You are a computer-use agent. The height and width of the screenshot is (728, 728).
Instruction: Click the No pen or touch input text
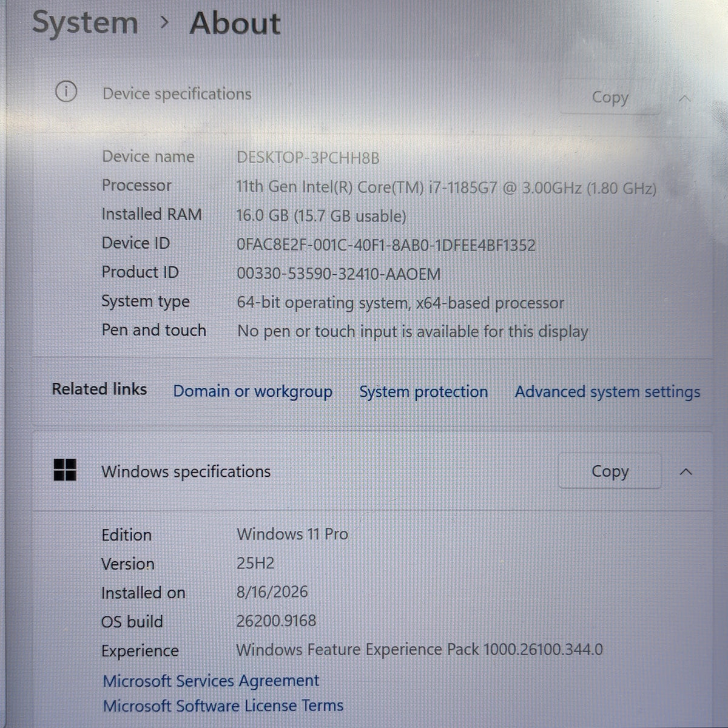point(413,332)
